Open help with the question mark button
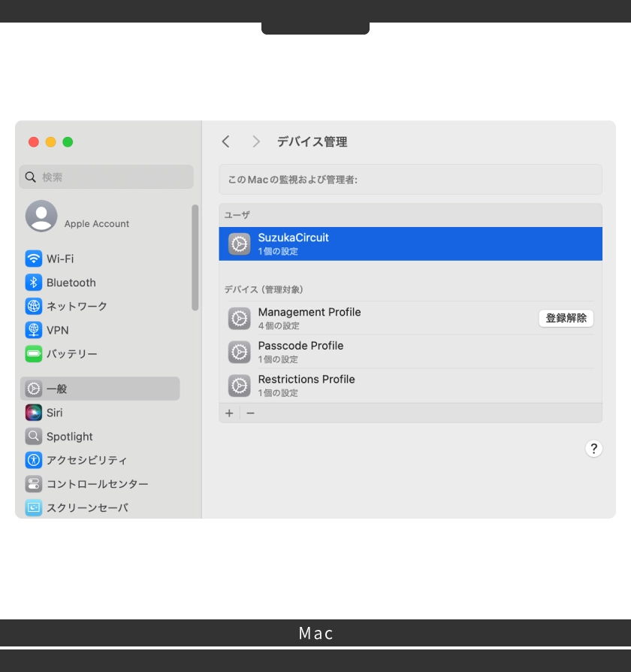 tap(594, 449)
